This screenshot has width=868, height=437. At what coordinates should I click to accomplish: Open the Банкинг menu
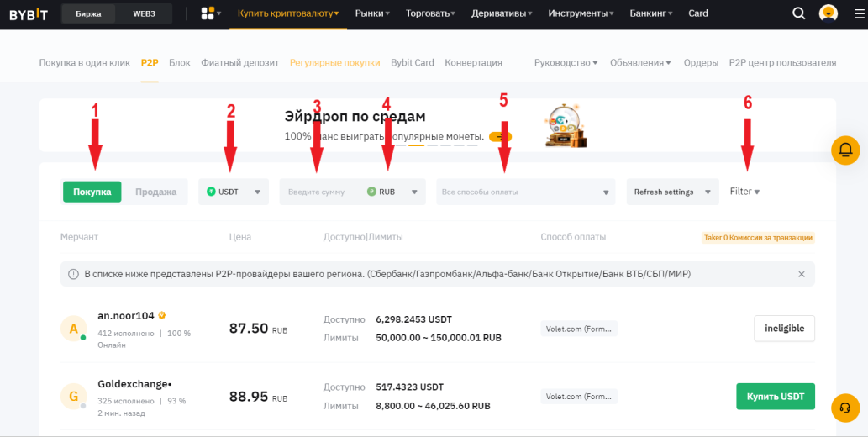651,13
